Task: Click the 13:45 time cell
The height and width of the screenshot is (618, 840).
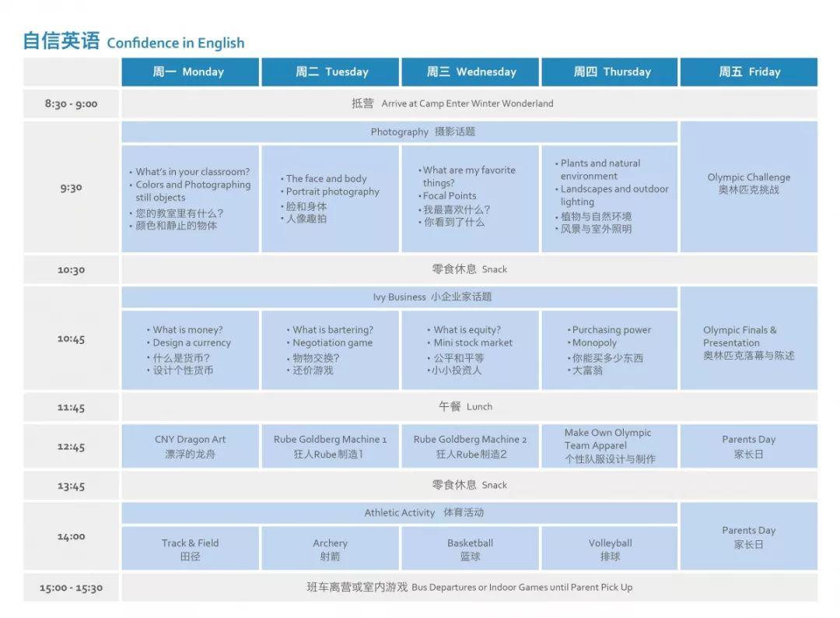Action: coord(72,486)
